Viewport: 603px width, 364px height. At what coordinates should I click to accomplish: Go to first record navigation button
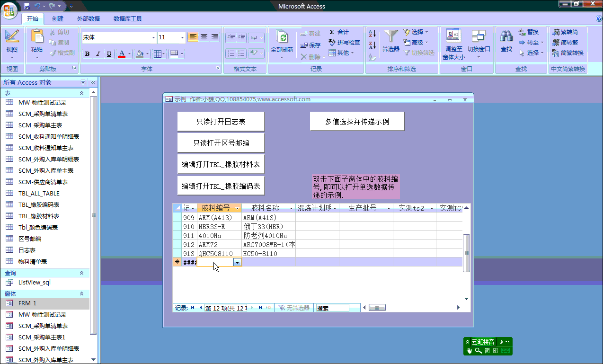193,308
